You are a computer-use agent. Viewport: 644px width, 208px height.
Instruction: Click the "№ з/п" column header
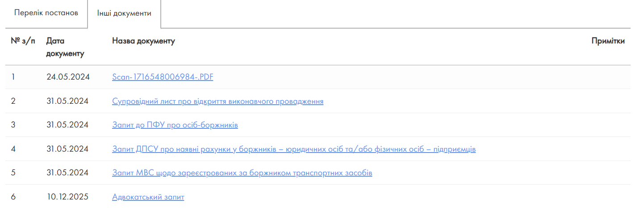(23, 41)
